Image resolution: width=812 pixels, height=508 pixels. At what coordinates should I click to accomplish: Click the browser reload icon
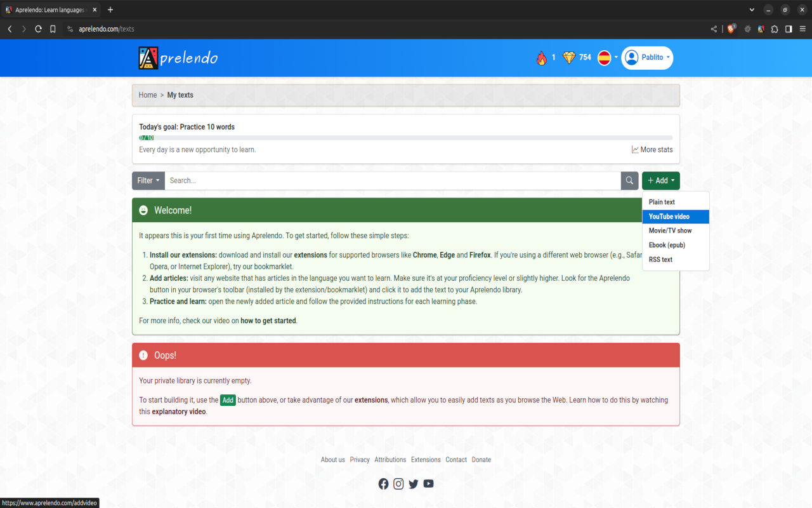38,29
